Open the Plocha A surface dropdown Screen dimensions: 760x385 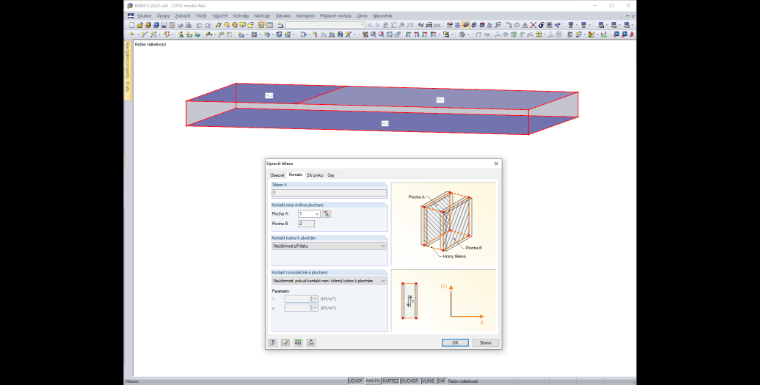[x=317, y=214]
